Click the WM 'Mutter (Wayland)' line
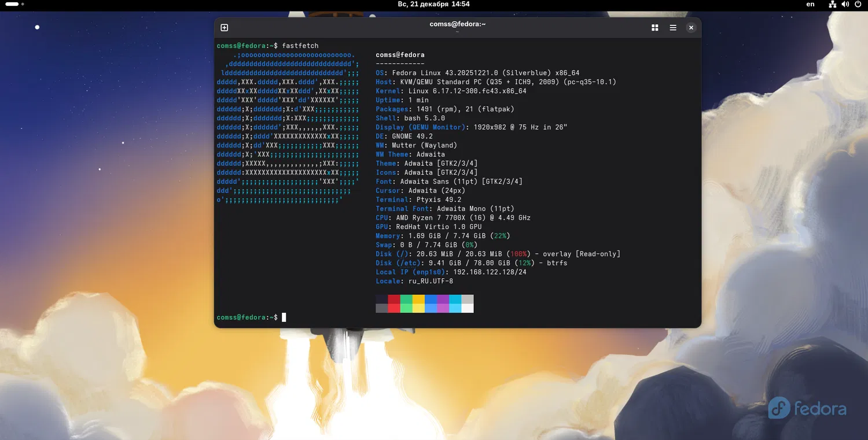Screen dimensions: 868x440 tap(416, 146)
